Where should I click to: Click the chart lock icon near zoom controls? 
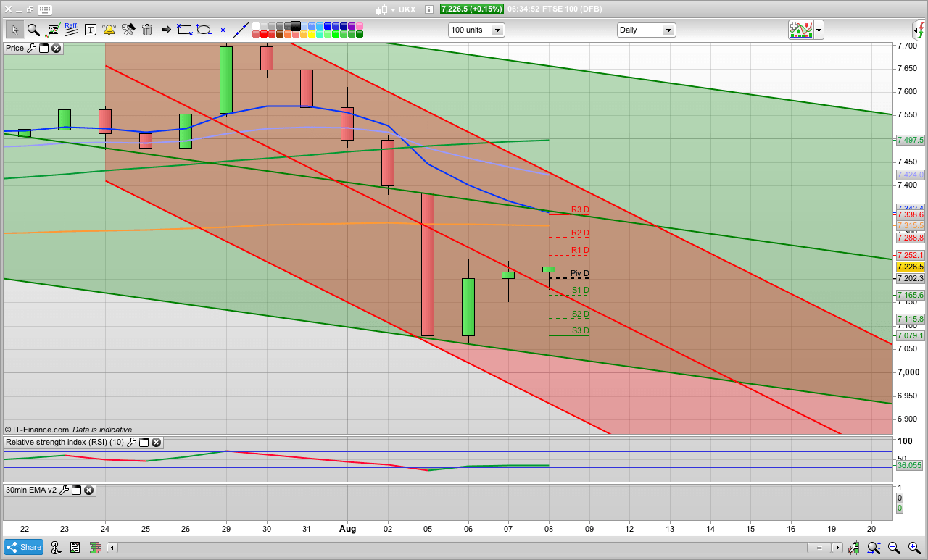(x=853, y=548)
